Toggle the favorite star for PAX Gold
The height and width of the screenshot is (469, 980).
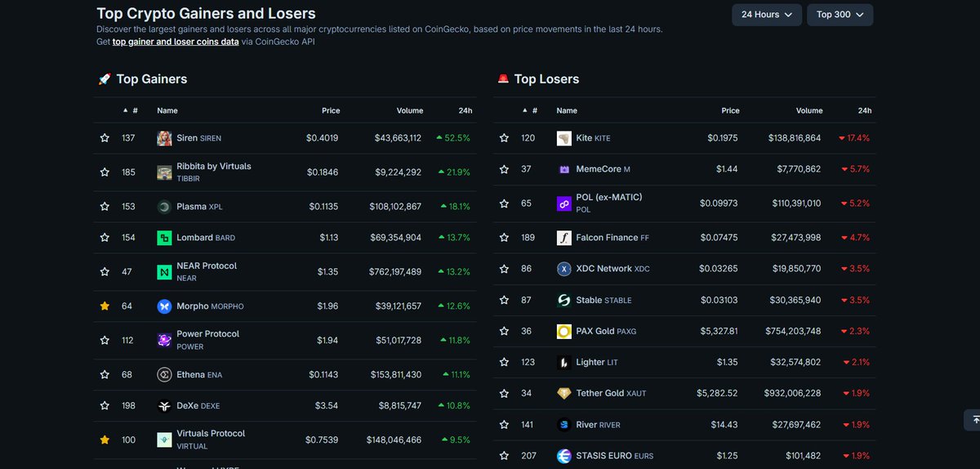(x=504, y=331)
